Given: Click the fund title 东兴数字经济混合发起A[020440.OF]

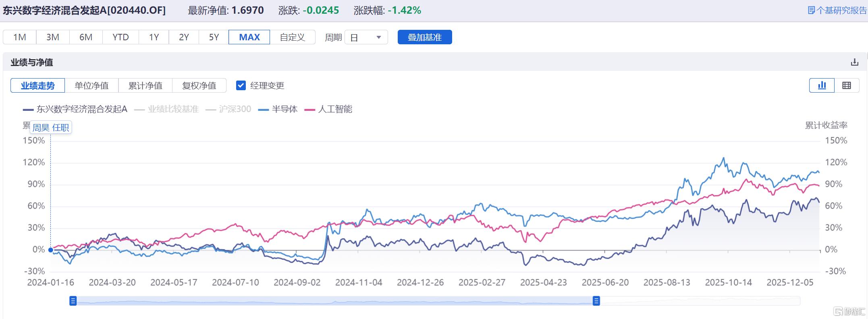Looking at the screenshot, I should pyautogui.click(x=84, y=10).
